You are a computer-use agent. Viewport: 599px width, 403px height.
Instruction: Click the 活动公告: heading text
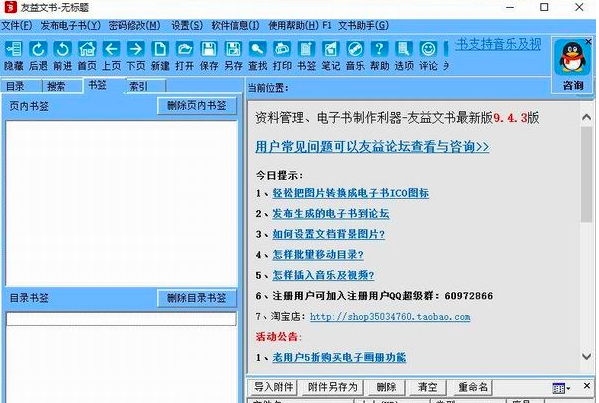tap(278, 337)
